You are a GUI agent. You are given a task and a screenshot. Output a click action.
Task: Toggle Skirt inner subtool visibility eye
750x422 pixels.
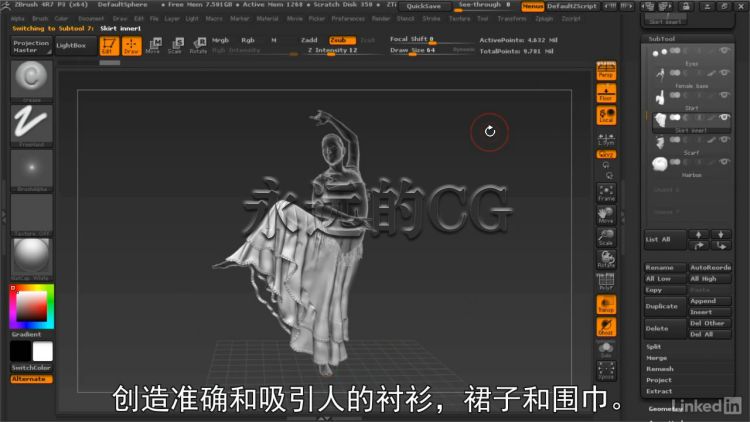click(724, 117)
